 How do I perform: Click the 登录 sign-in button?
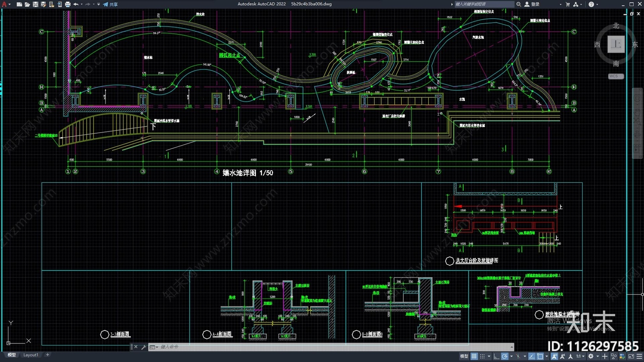(x=532, y=4)
